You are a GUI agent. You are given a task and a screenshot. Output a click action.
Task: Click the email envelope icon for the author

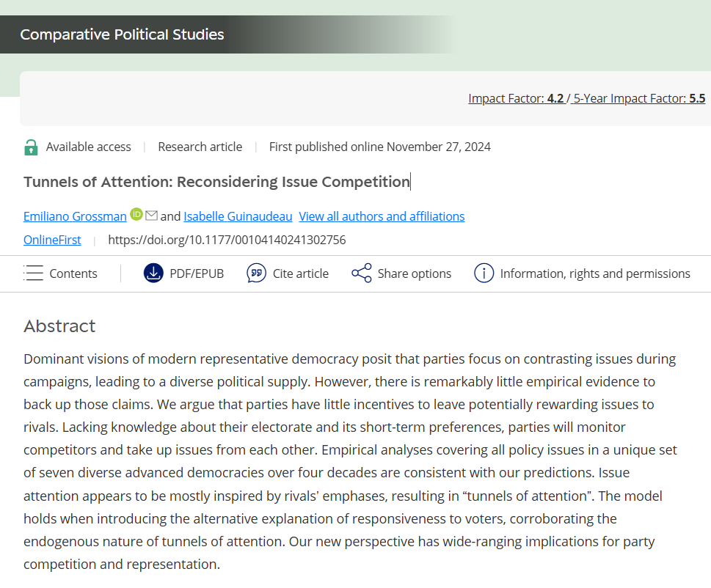pos(152,215)
